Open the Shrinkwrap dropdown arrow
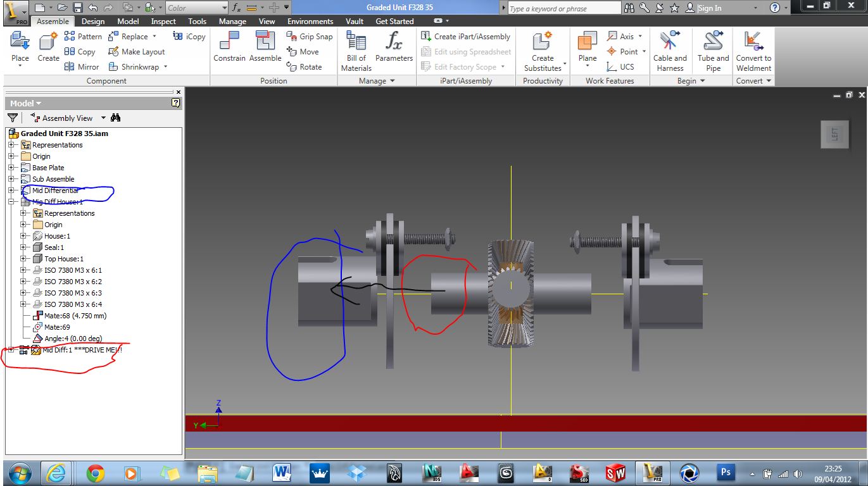This screenshot has height=486, width=868. 165,67
